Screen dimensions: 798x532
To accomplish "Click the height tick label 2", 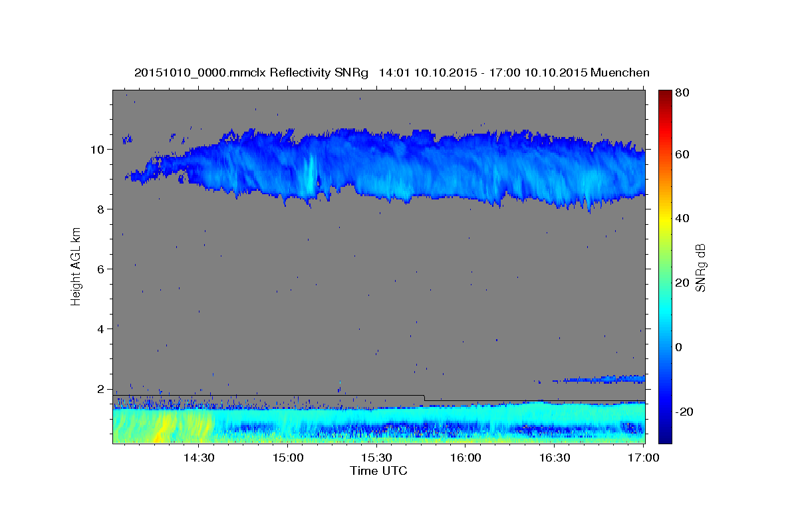I will (102, 388).
